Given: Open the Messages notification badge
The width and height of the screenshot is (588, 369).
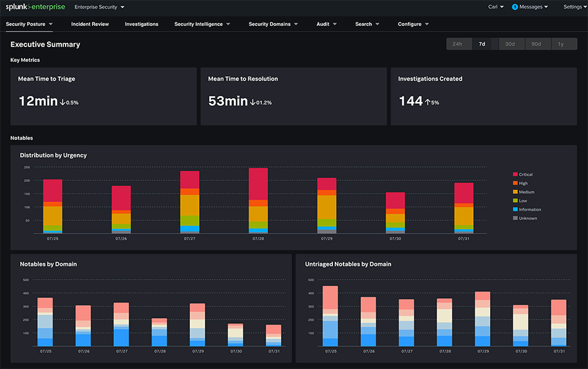Looking at the screenshot, I should click(515, 7).
